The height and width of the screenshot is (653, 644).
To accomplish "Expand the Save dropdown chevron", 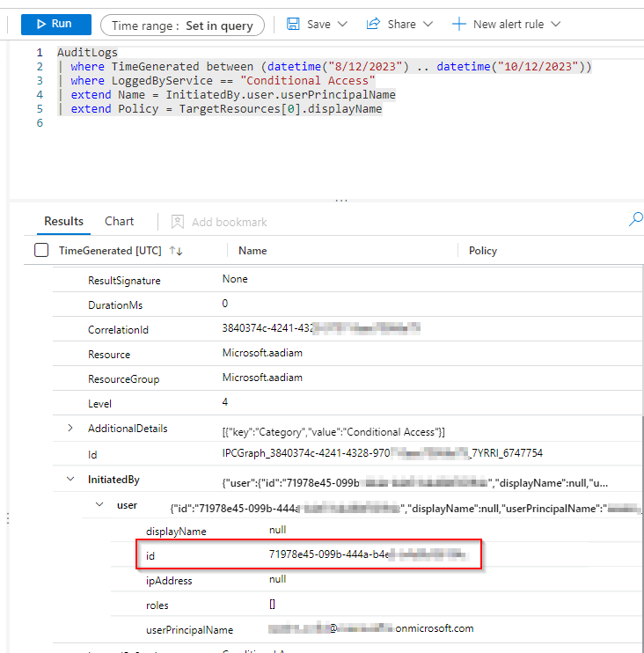I will (342, 25).
